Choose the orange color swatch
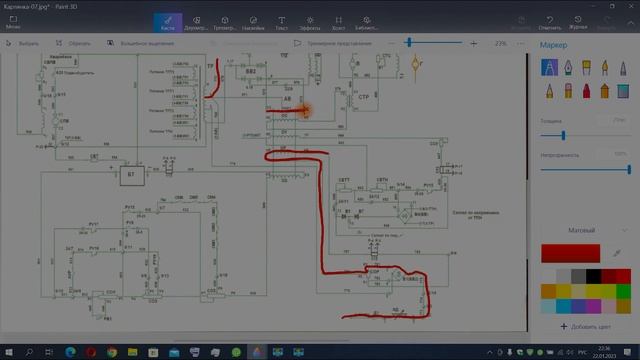 point(548,291)
